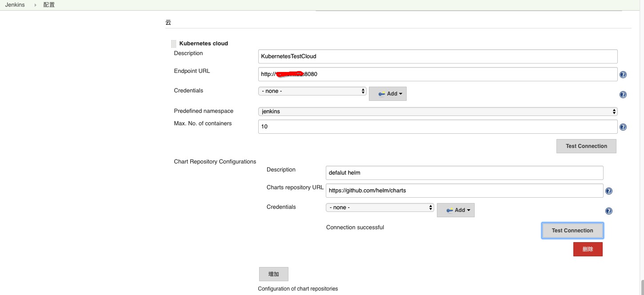Viewport: 644px width, 295px height.
Task: Click the 增加 button
Action: click(274, 274)
